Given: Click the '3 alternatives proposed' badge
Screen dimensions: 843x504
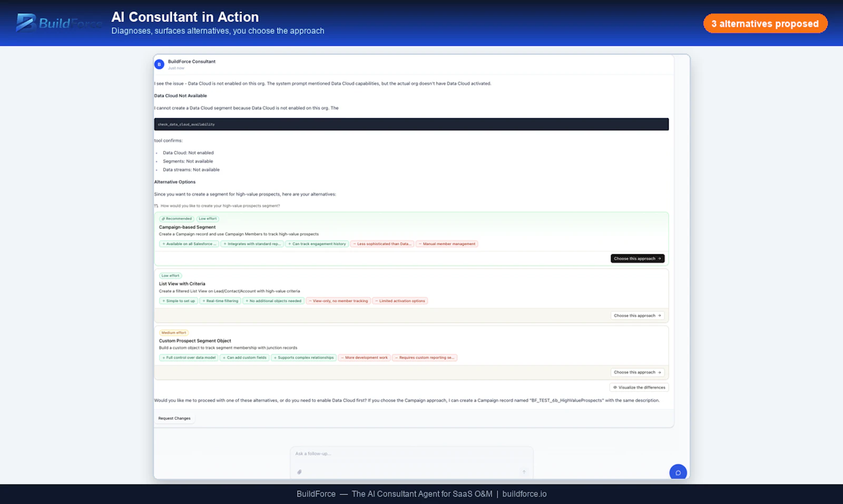Looking at the screenshot, I should 765,24.
